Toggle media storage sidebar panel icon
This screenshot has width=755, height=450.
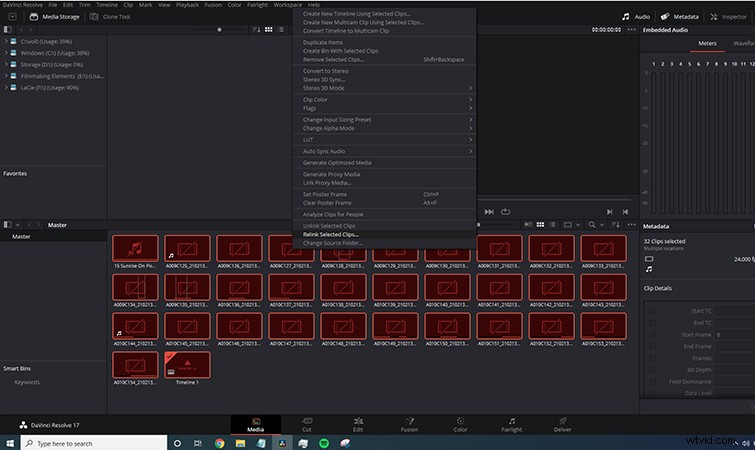click(7, 30)
